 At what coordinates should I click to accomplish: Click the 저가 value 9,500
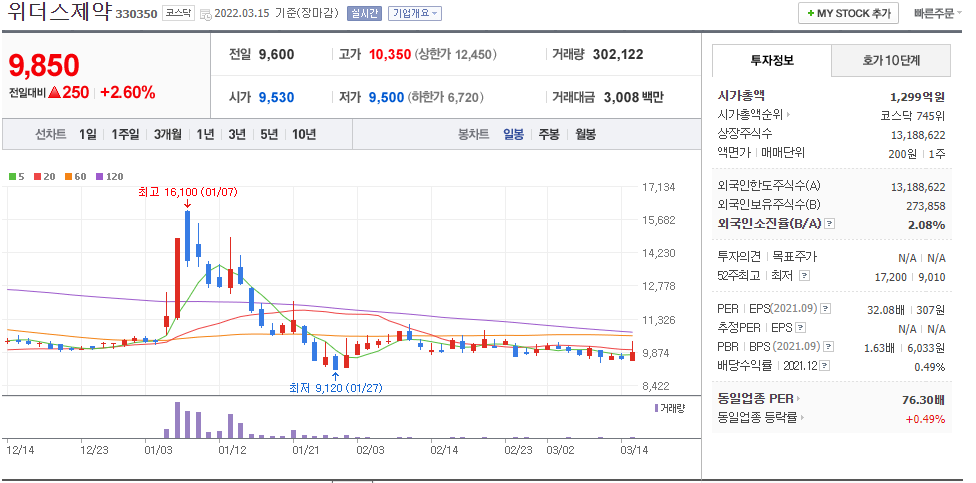[x=387, y=98]
